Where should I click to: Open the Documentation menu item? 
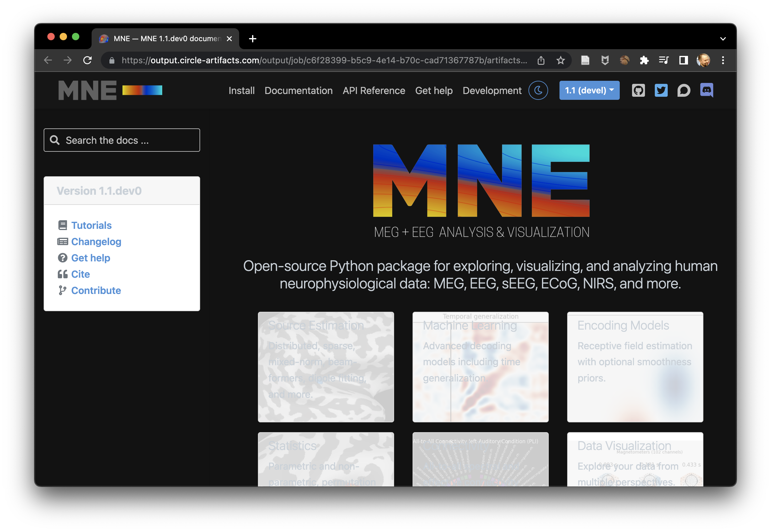(299, 91)
